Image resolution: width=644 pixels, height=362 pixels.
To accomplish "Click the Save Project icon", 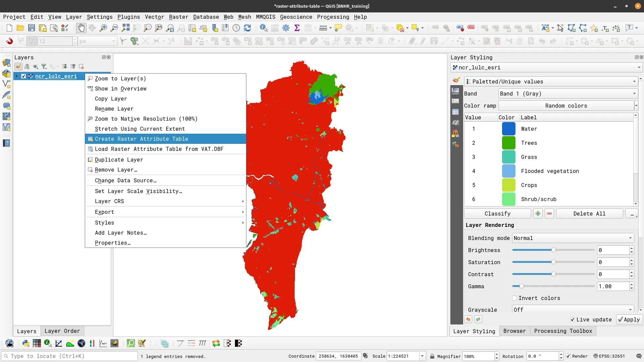I will point(32,28).
